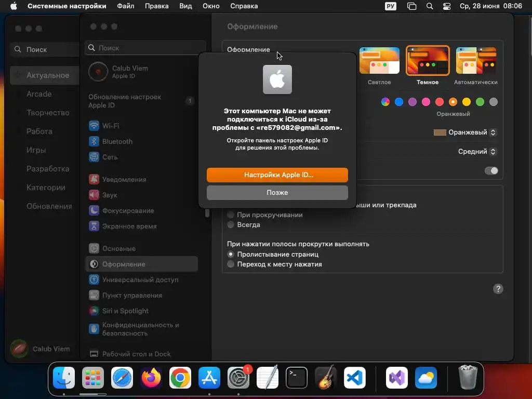Open Универсальный доступ accessibility icon
Viewport: 532px width, 399px height.
[94, 280]
